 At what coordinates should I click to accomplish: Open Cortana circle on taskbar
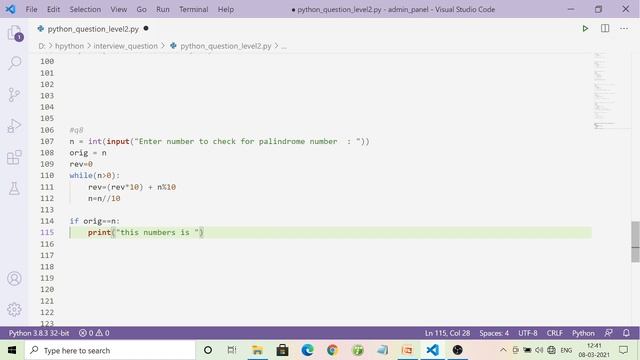click(x=208, y=350)
